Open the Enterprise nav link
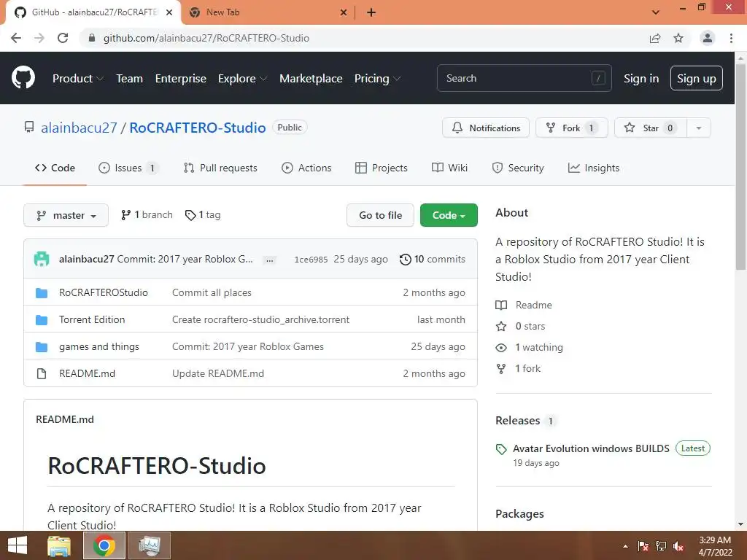This screenshot has height=560, width=747. (x=181, y=78)
